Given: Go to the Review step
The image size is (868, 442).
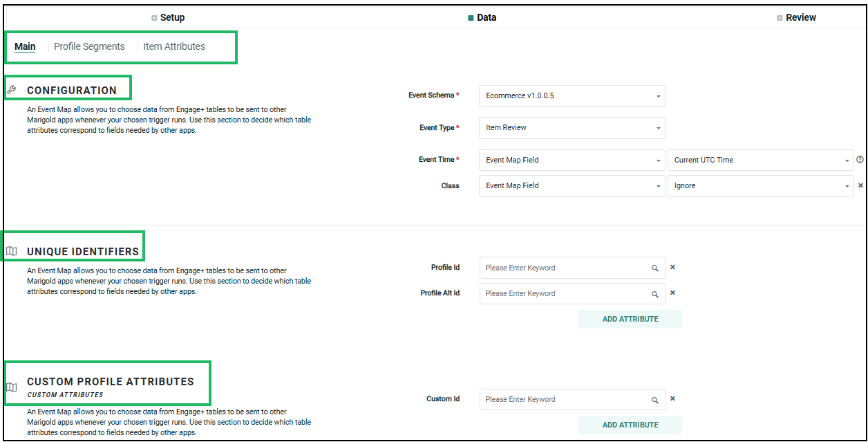Looking at the screenshot, I should (x=800, y=17).
